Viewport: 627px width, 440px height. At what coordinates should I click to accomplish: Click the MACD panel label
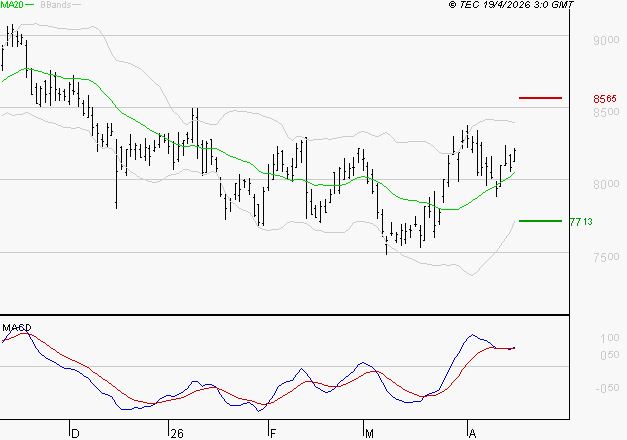[17, 328]
